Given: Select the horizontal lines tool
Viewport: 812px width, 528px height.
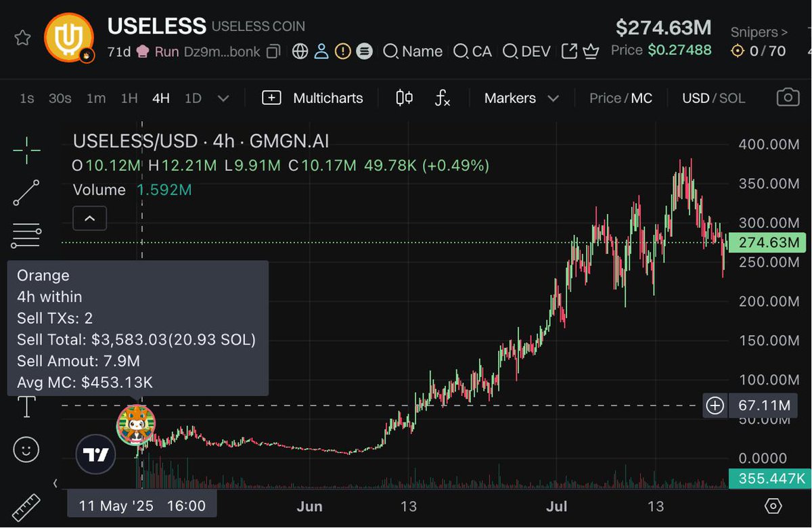Looking at the screenshot, I should pos(26,236).
